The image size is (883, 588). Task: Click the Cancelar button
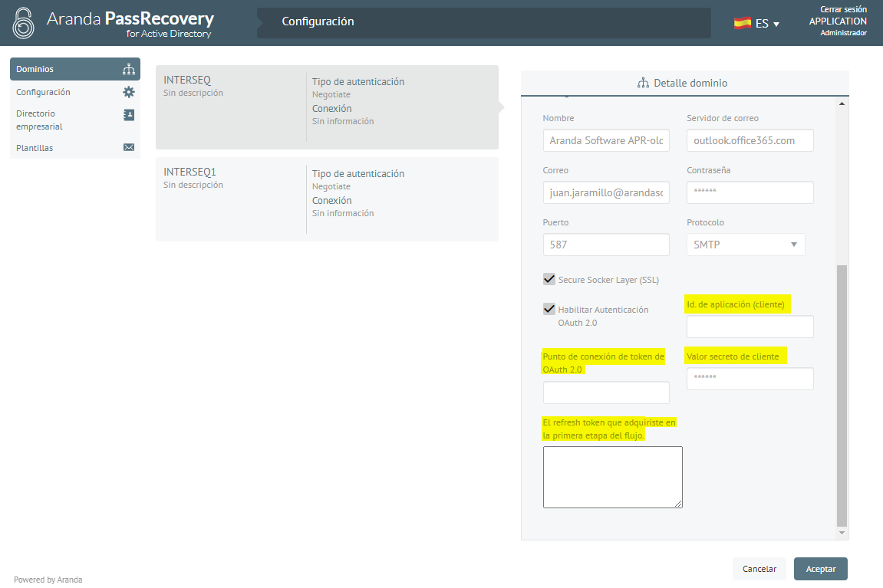759,569
